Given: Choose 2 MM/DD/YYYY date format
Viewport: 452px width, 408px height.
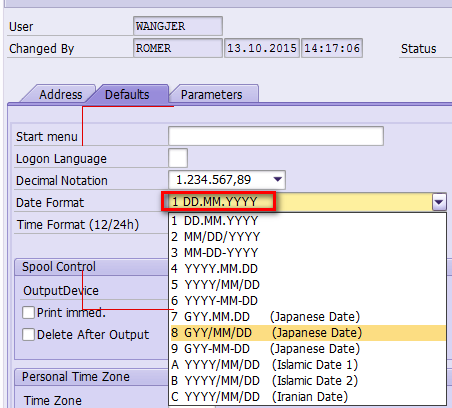Looking at the screenshot, I should coord(308,237).
